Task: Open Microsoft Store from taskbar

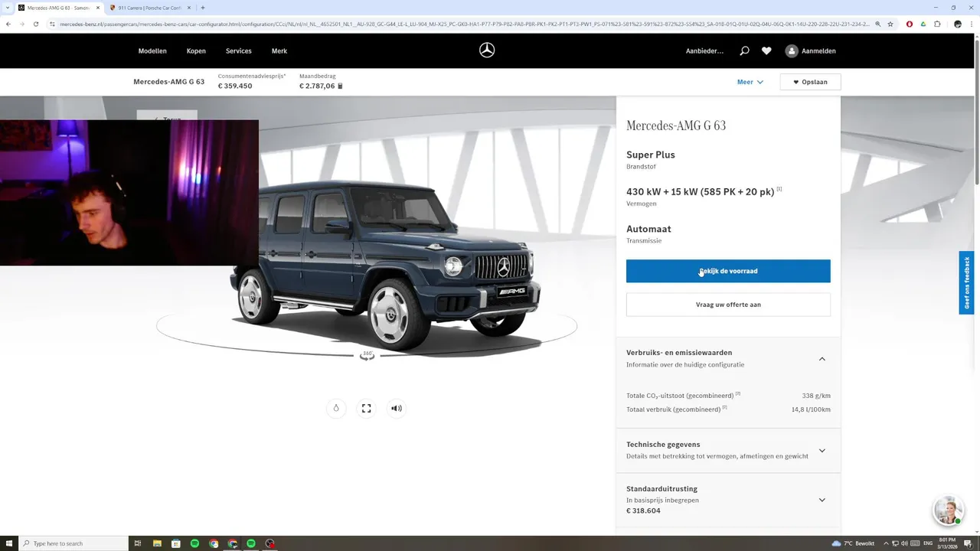Action: (x=176, y=543)
